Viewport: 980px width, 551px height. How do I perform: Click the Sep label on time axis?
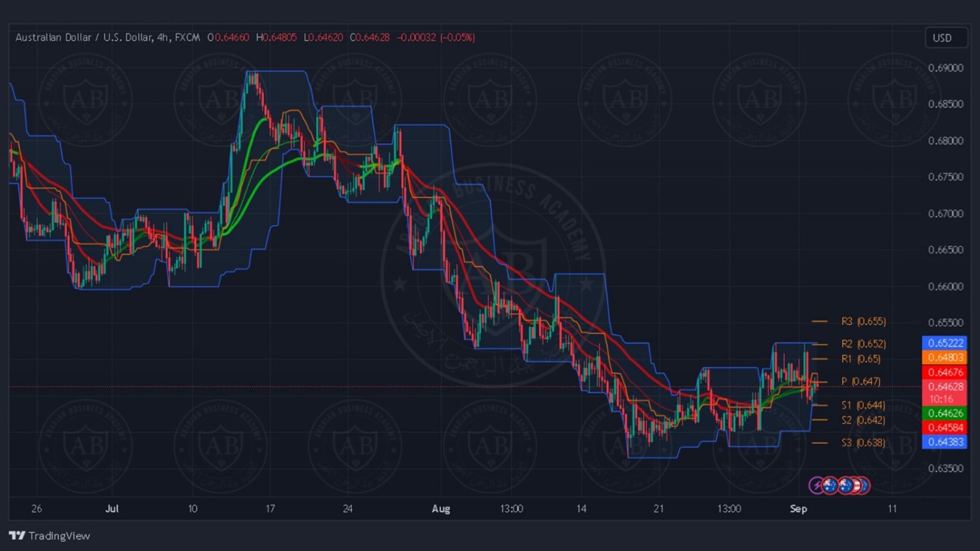798,509
